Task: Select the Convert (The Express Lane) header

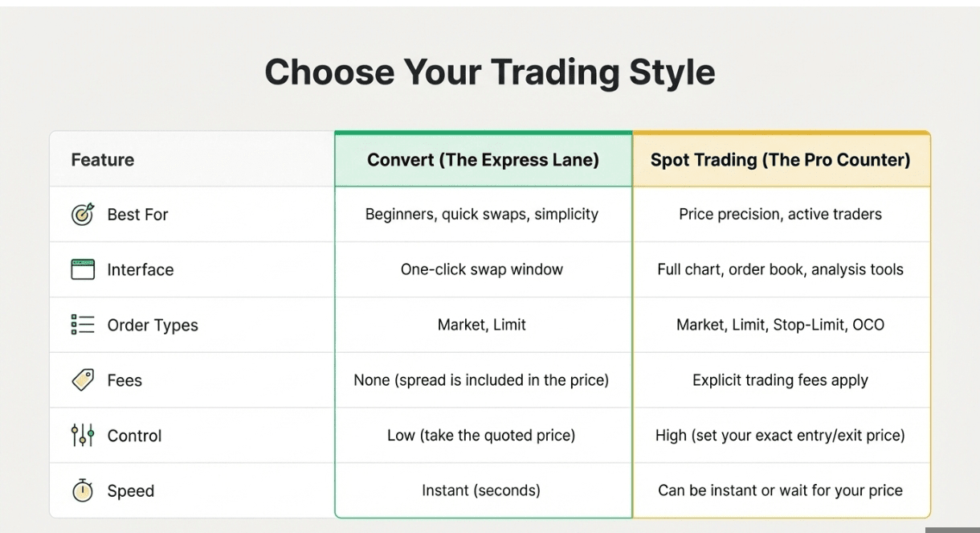Action: click(x=483, y=160)
